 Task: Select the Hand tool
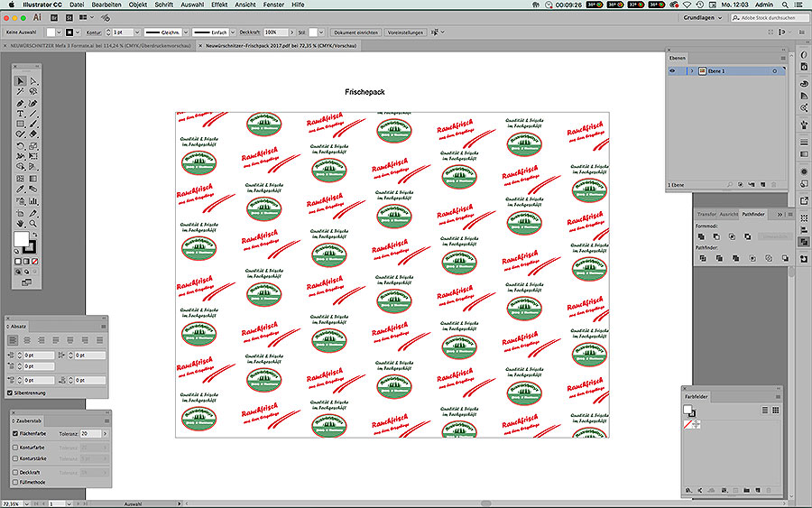click(20, 224)
